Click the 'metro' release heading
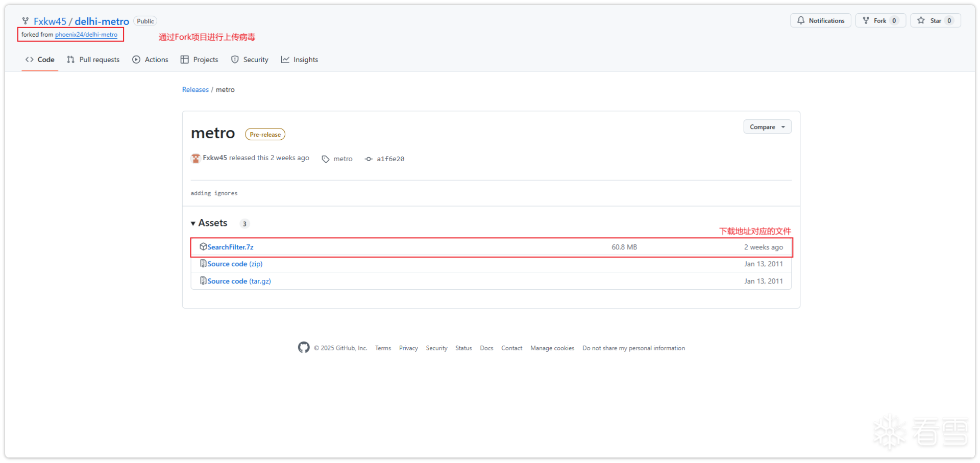 pyautogui.click(x=213, y=134)
